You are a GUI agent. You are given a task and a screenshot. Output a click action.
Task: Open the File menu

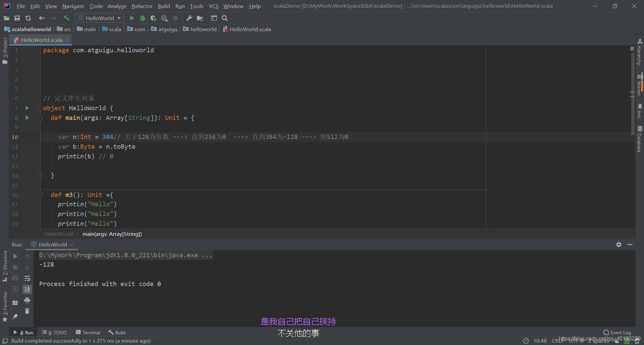pyautogui.click(x=21, y=6)
